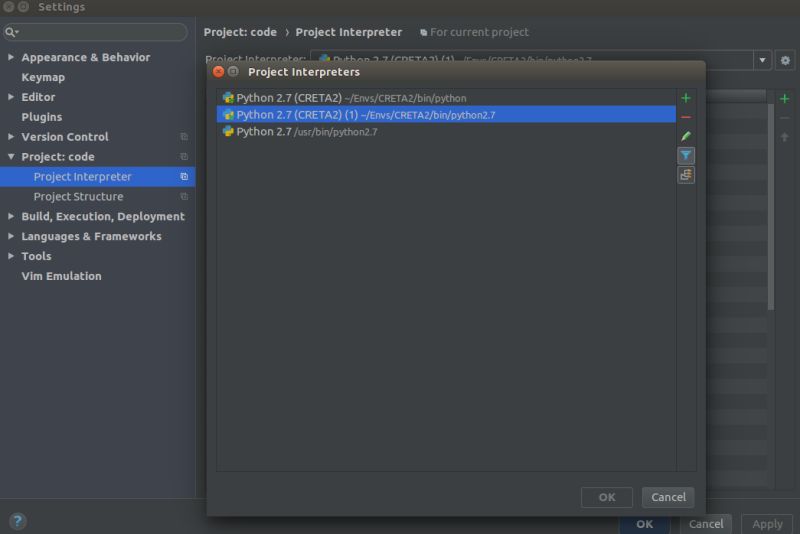Expand the Tools section
800x534 pixels.
(x=11, y=256)
